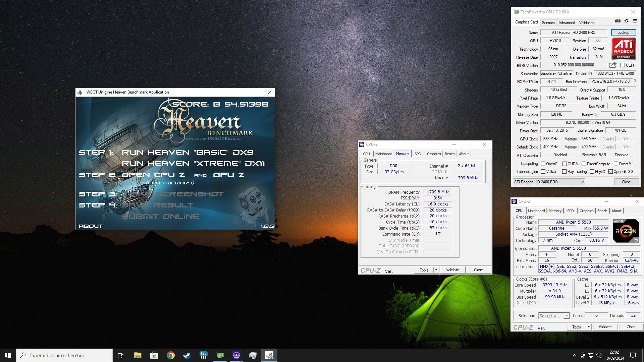Click Validate in CPU-Z CPU window

pos(605,327)
